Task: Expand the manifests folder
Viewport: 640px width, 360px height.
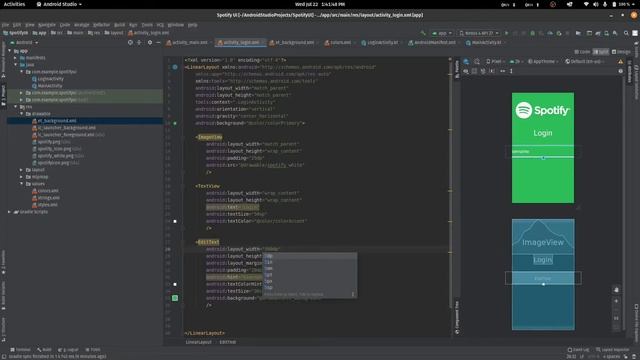Action: click(16, 58)
